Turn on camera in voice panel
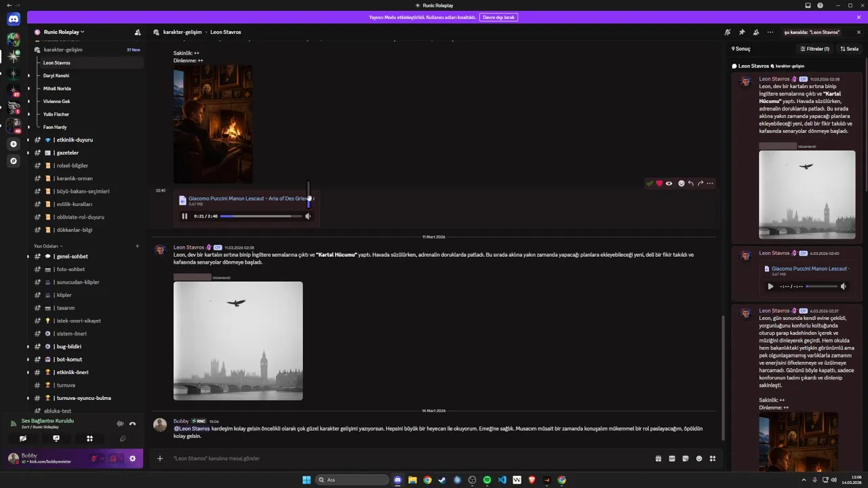Viewport: 868px width, 488px height. (x=23, y=439)
